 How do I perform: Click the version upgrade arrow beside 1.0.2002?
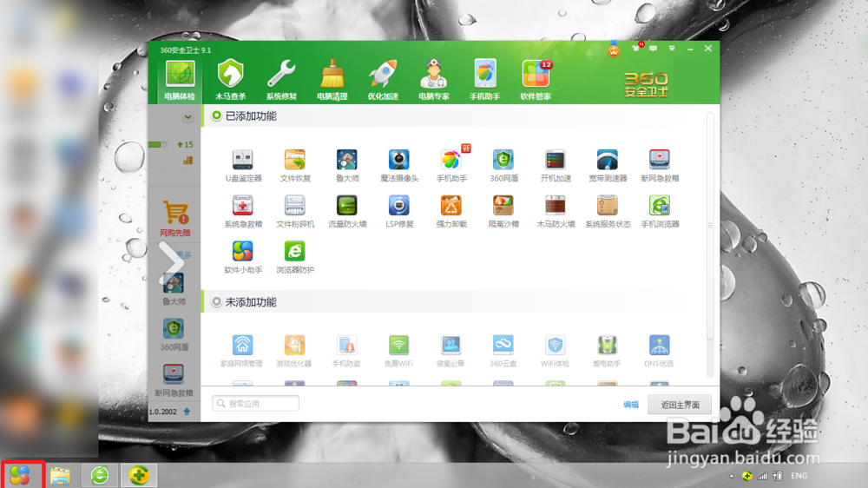point(187,412)
